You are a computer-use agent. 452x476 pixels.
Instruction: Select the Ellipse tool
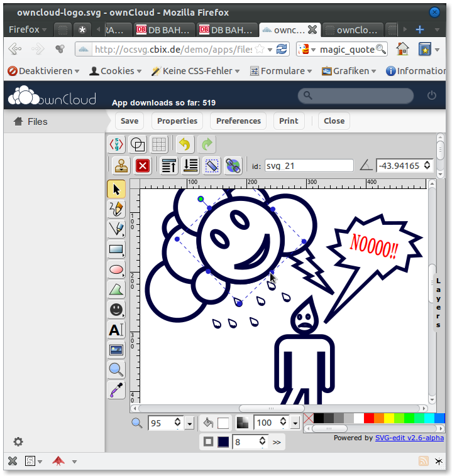116,269
